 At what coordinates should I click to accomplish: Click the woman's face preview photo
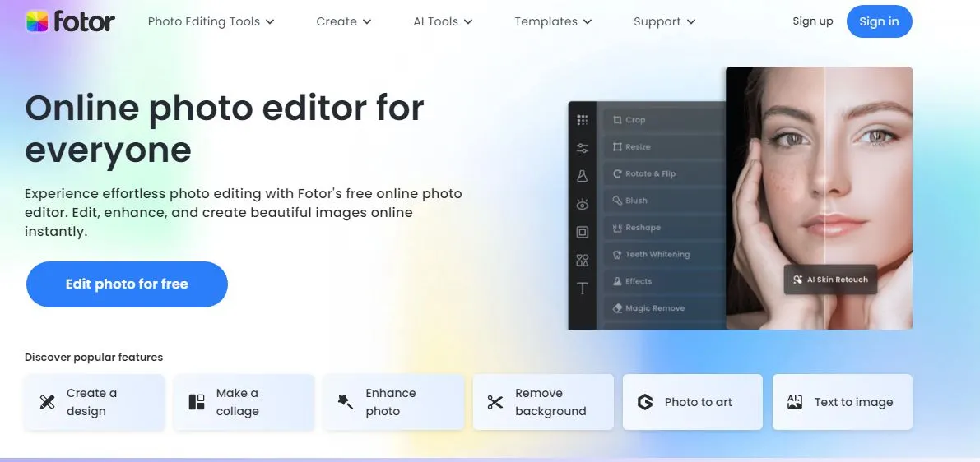point(819,198)
